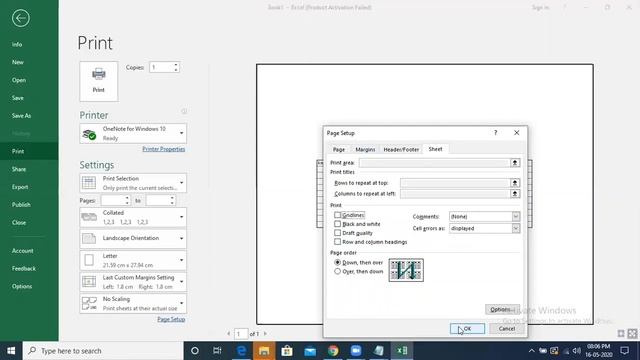This screenshot has height=360, width=640.
Task: Open Windows Start menu
Action: pos(11,351)
